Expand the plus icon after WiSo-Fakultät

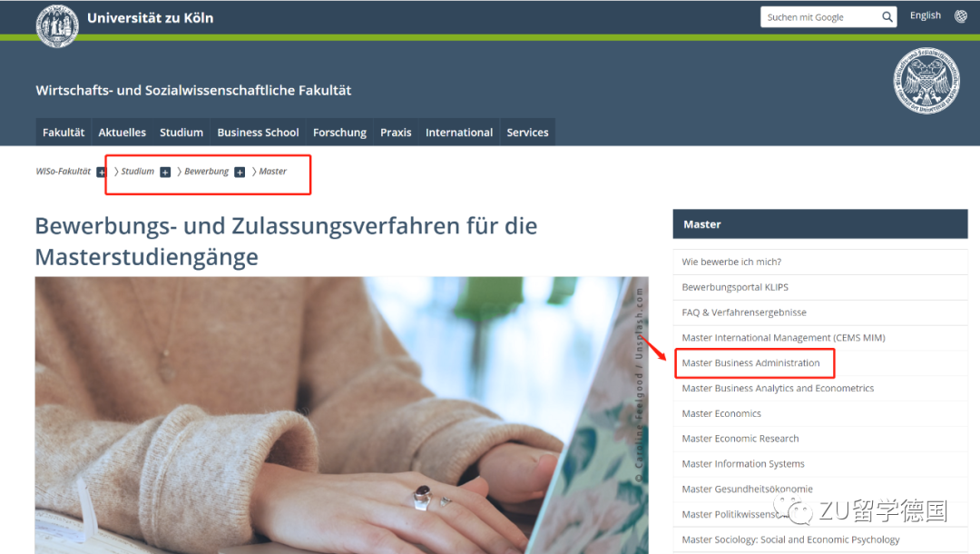(x=102, y=172)
